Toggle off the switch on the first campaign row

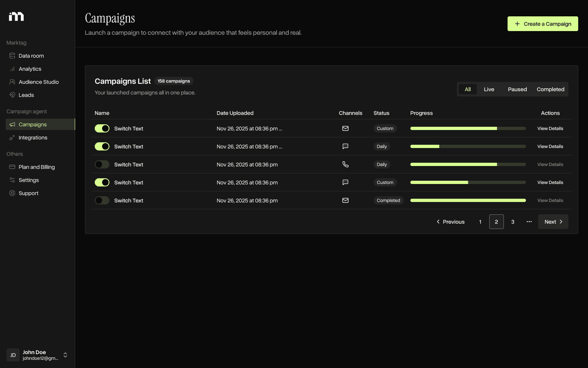[102, 128]
